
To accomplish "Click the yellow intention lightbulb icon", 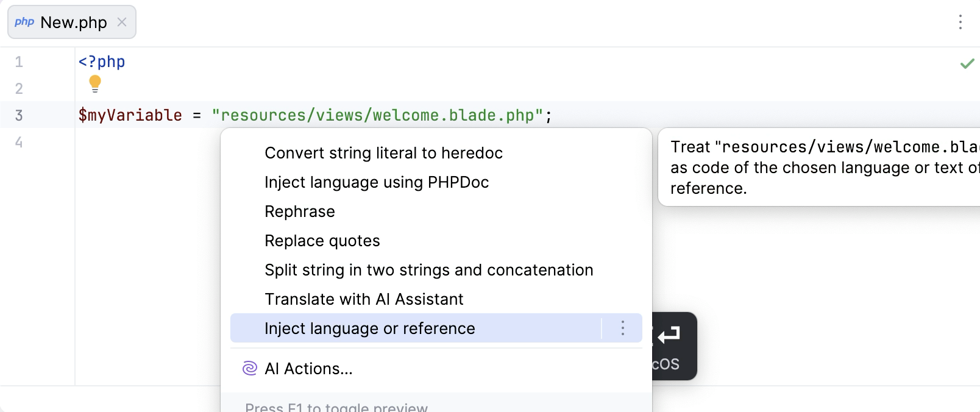I will pyautogui.click(x=95, y=83).
